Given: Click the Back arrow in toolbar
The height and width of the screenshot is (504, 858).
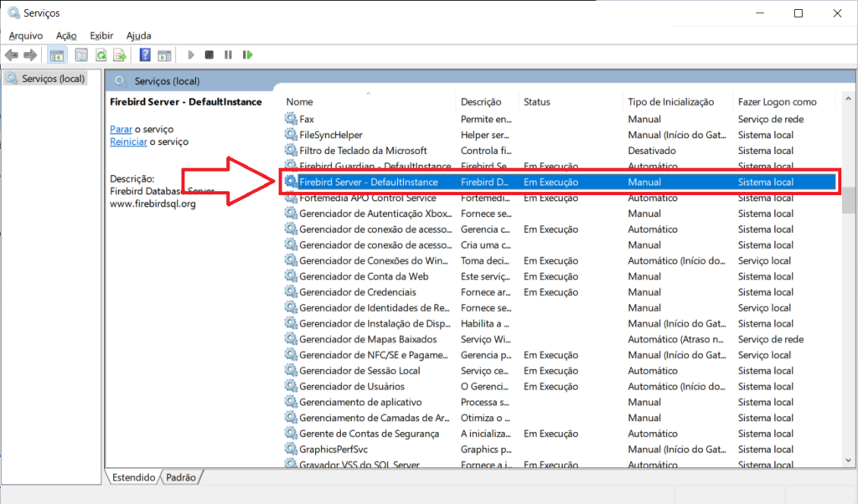Looking at the screenshot, I should [x=12, y=55].
